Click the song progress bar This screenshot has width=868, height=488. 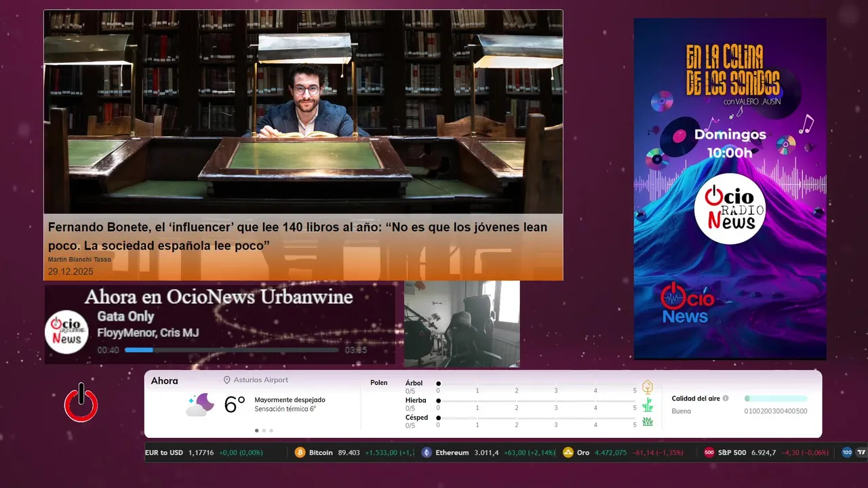click(x=232, y=350)
